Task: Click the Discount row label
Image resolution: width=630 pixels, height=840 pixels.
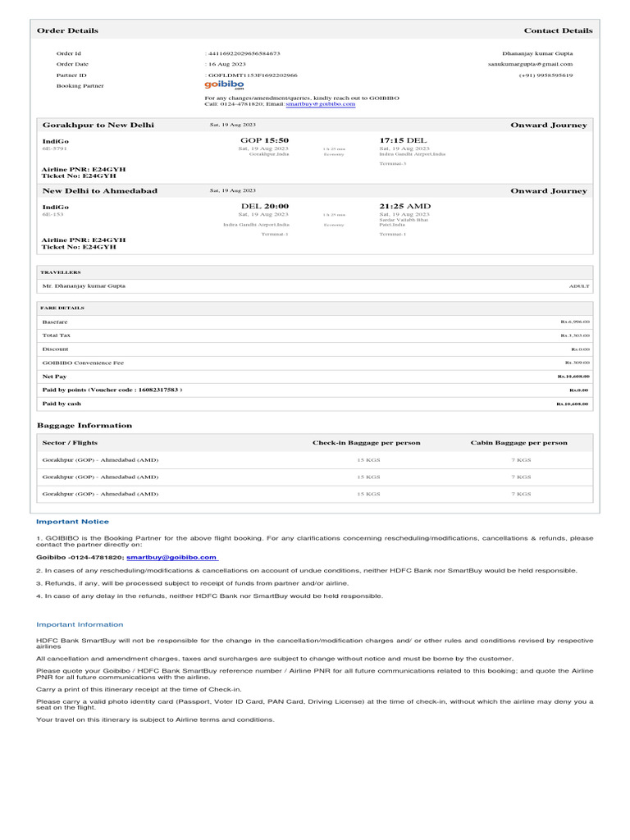Action: (x=55, y=349)
